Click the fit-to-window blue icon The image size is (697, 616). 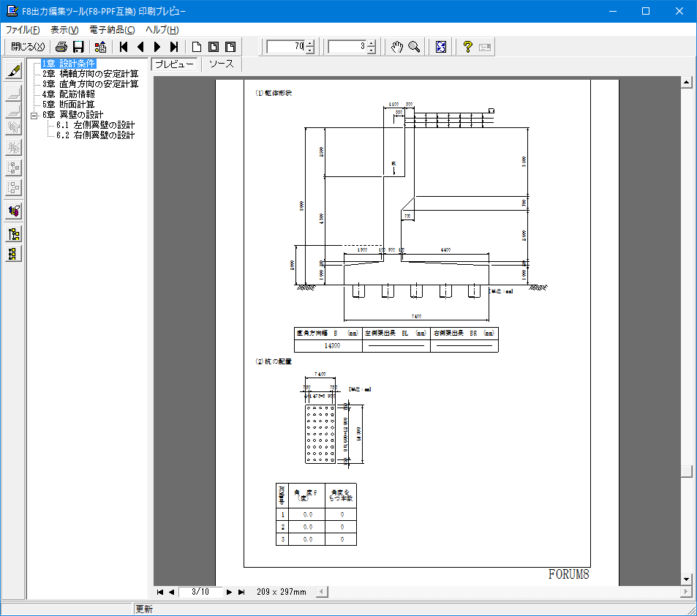point(441,47)
